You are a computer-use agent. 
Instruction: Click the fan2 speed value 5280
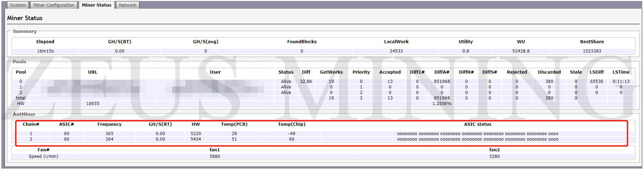tap(494, 156)
